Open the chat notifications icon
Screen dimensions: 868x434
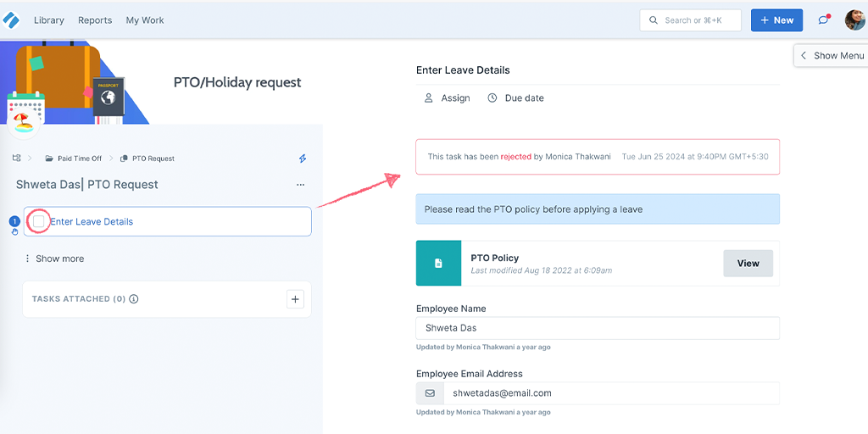pyautogui.click(x=824, y=20)
